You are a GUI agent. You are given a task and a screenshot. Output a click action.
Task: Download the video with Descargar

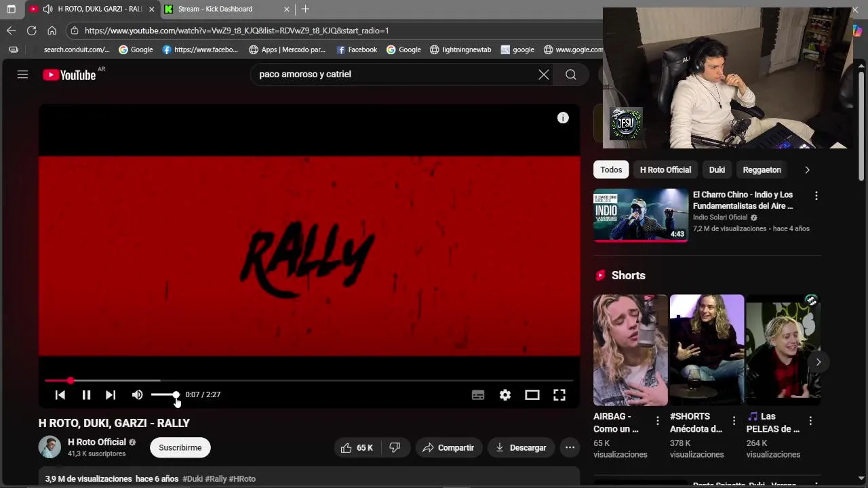pyautogui.click(x=521, y=447)
